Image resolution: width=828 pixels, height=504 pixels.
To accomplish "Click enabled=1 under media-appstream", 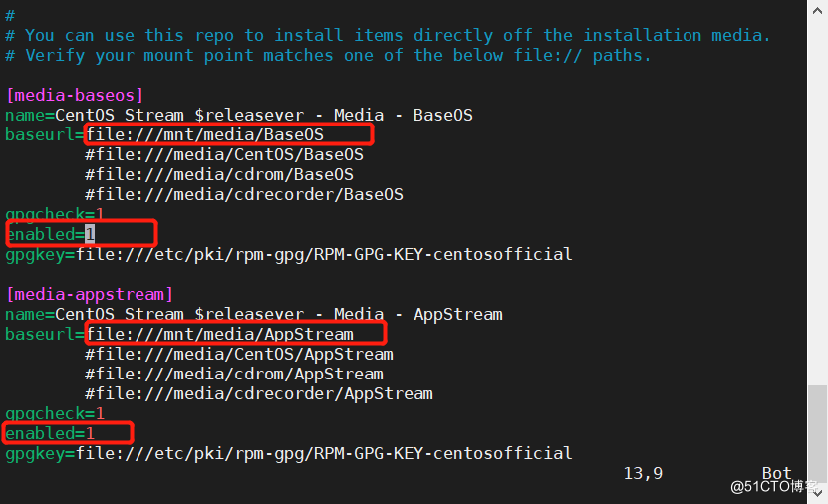I will (50, 434).
